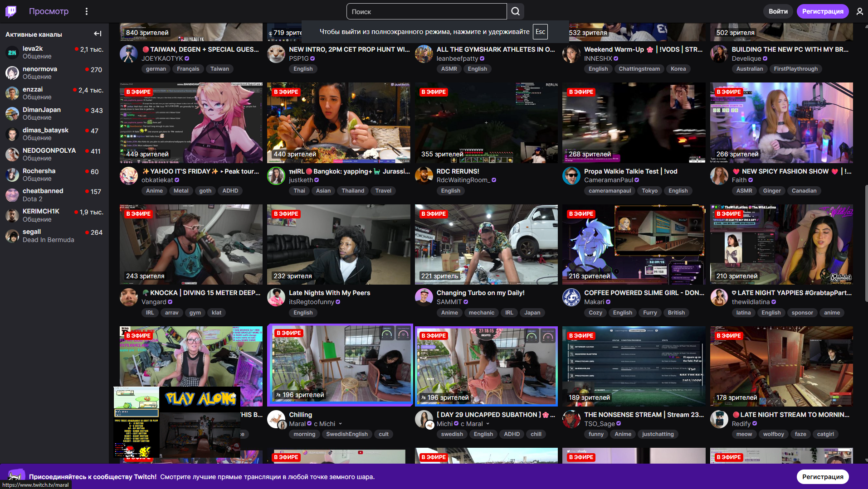Select the latina tag under thewildlatina

click(x=743, y=313)
